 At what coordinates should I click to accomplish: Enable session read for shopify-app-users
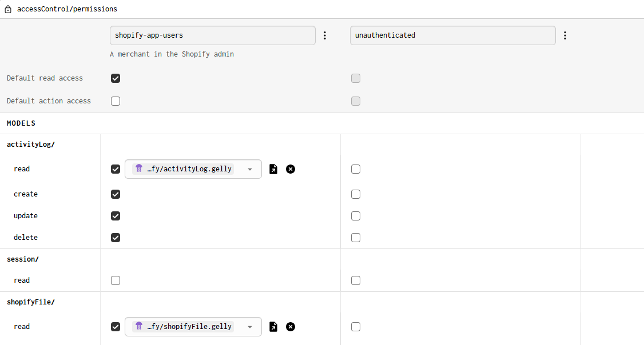click(116, 280)
